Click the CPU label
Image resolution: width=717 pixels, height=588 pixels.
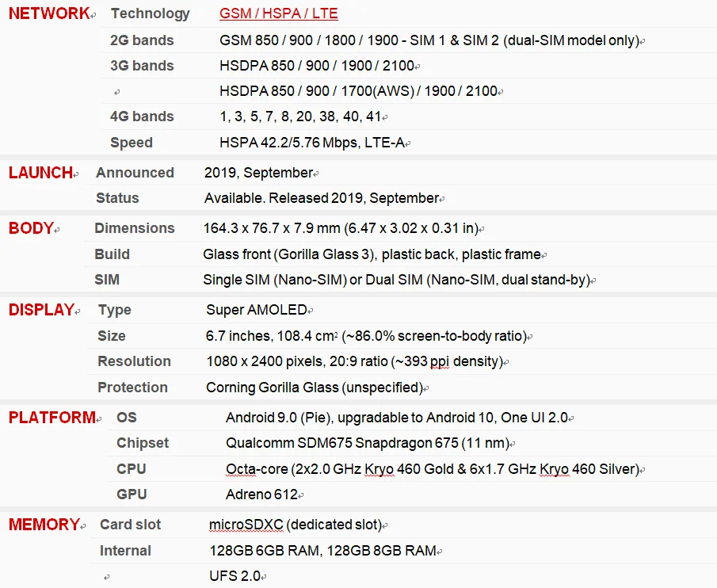point(132,468)
